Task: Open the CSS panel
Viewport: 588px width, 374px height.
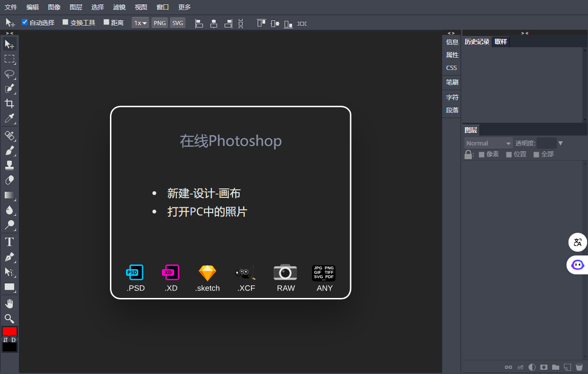Action: 452,68
